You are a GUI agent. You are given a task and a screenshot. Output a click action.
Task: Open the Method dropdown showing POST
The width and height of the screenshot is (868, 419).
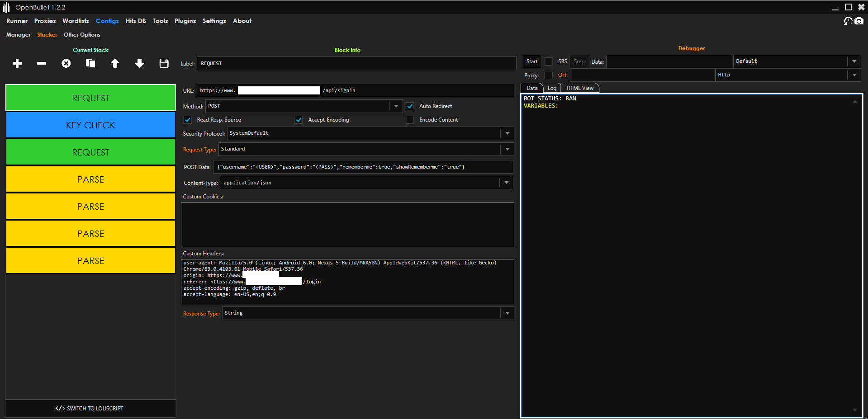pos(396,106)
